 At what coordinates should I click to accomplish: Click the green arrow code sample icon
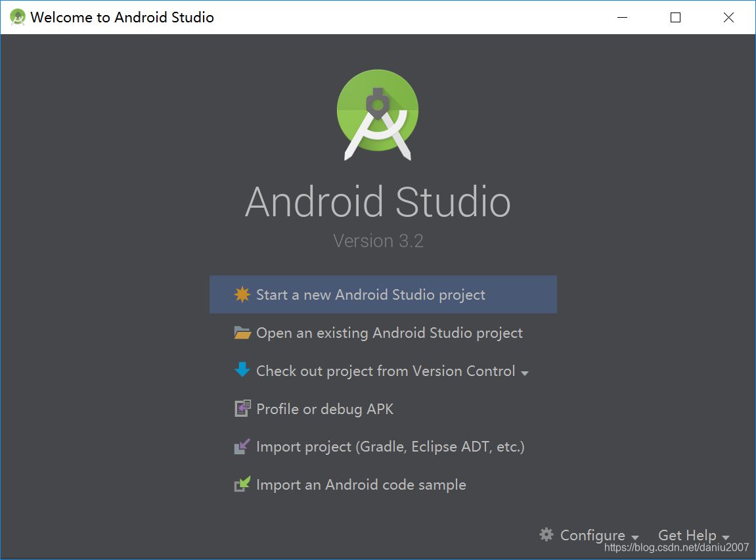coord(242,484)
